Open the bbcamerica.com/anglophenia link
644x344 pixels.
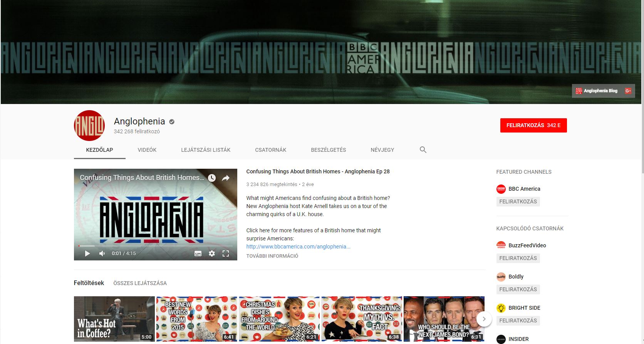[x=299, y=247]
